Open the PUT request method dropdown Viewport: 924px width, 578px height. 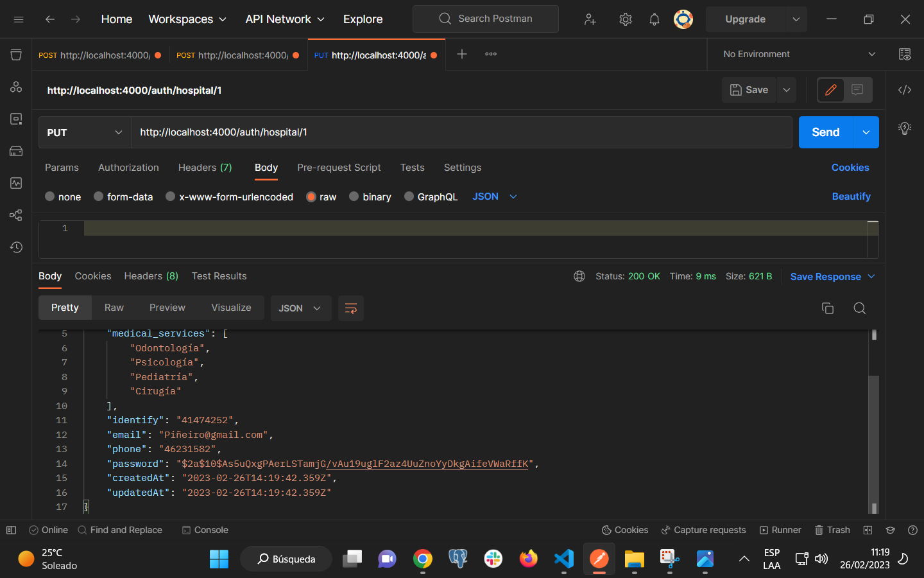pos(84,132)
